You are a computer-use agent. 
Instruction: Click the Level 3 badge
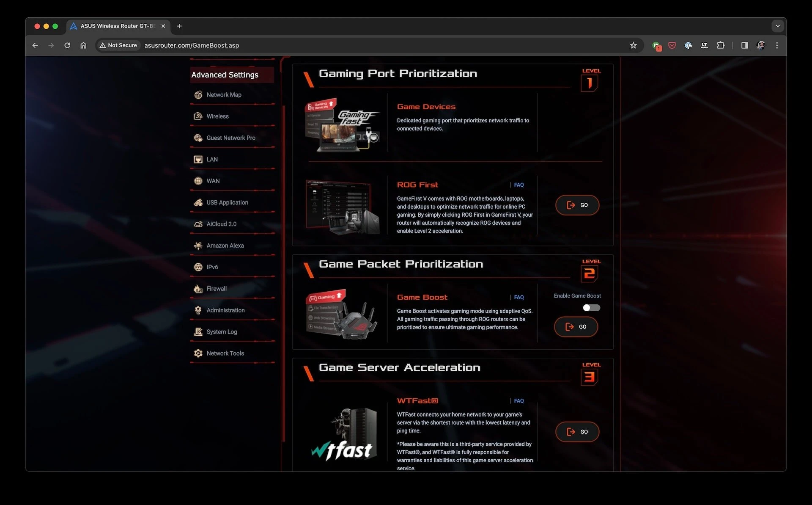tap(591, 374)
